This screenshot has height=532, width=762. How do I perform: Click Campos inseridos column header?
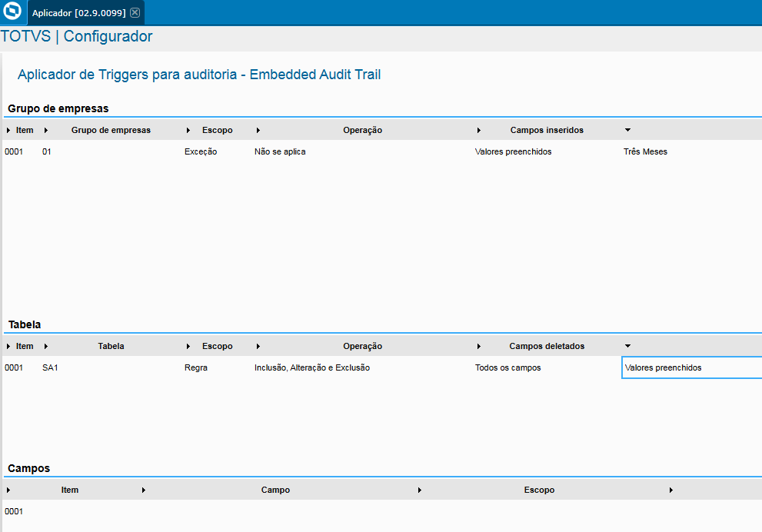coord(547,130)
